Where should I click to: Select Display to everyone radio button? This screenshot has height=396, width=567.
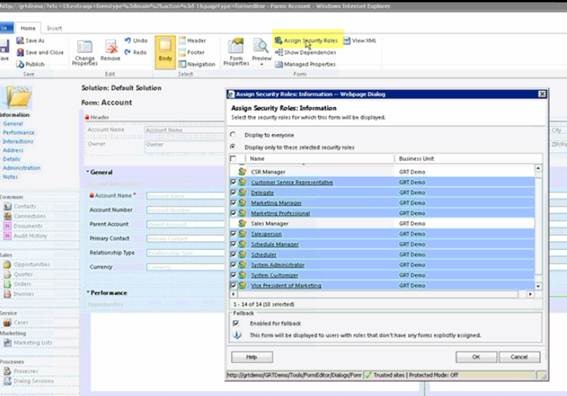click(233, 135)
